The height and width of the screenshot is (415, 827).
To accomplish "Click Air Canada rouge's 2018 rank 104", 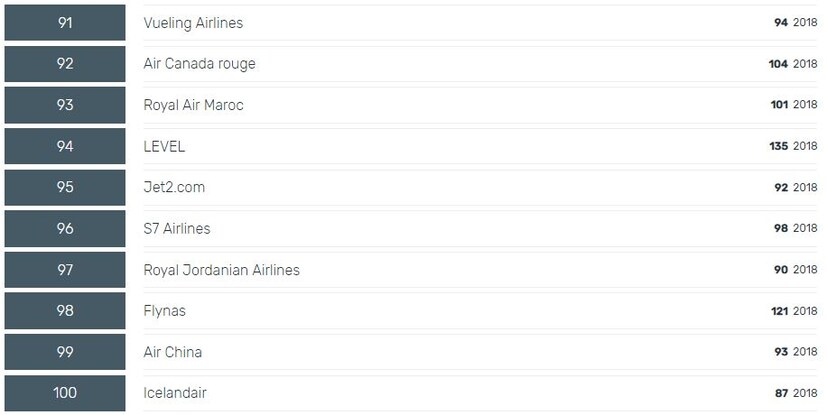I will pos(778,64).
